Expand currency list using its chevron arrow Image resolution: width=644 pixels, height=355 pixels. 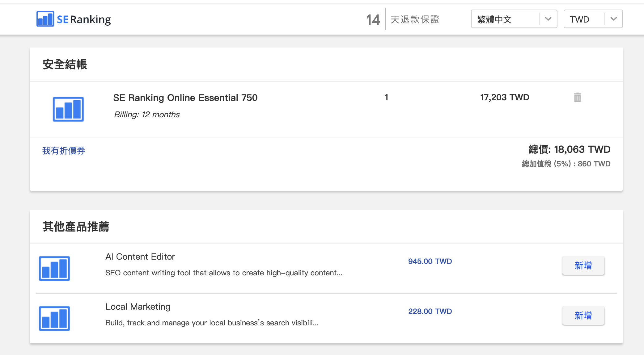coord(614,19)
